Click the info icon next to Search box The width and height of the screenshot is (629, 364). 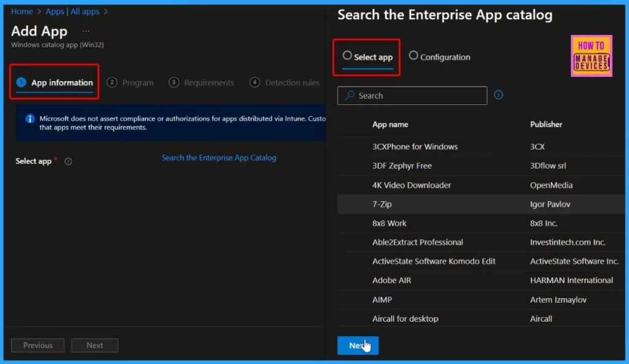[498, 95]
